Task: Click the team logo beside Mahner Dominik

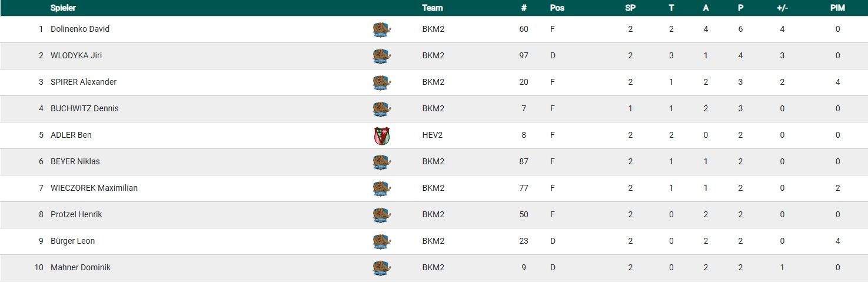Action: pyautogui.click(x=381, y=268)
